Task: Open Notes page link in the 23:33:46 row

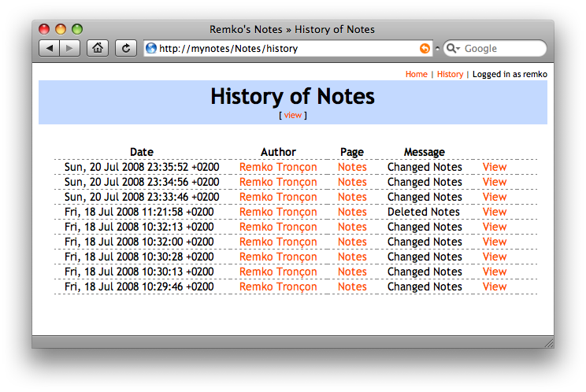Action: (352, 197)
